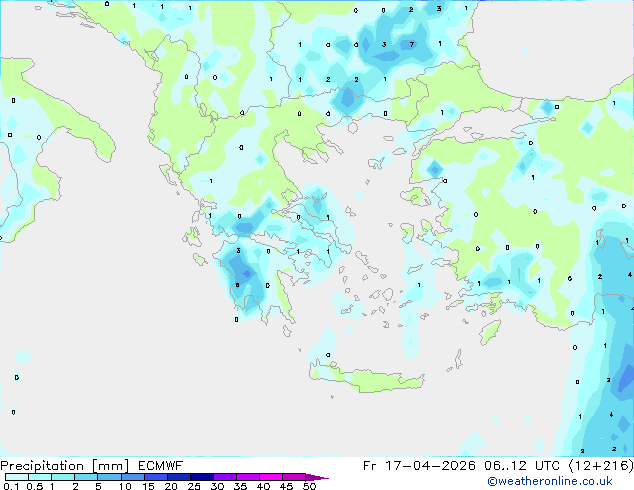Click the map value '7' over Bulgaria
The image size is (634, 490).
tap(412, 44)
